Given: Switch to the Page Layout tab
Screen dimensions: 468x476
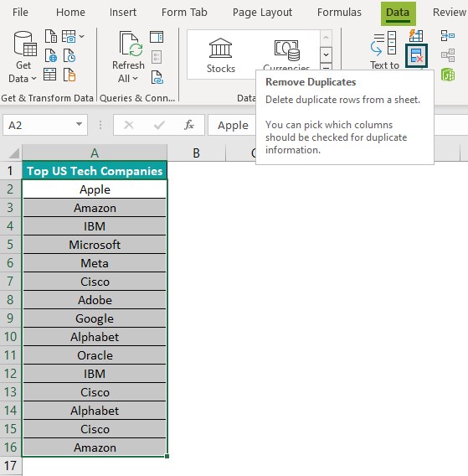Looking at the screenshot, I should (262, 12).
